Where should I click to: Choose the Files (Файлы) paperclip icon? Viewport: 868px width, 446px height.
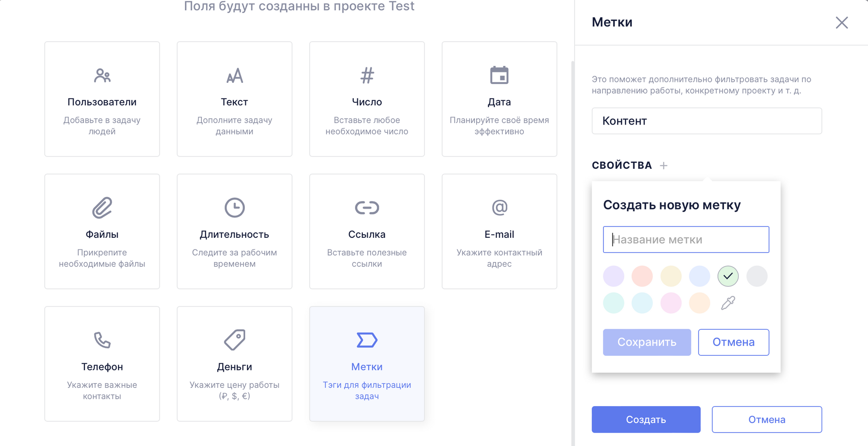pyautogui.click(x=102, y=207)
